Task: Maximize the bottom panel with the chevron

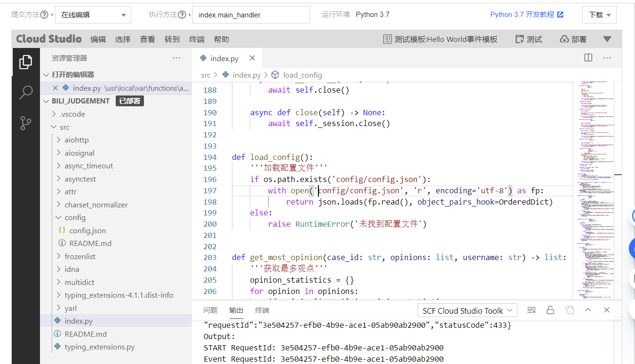Action: pyautogui.click(x=587, y=310)
